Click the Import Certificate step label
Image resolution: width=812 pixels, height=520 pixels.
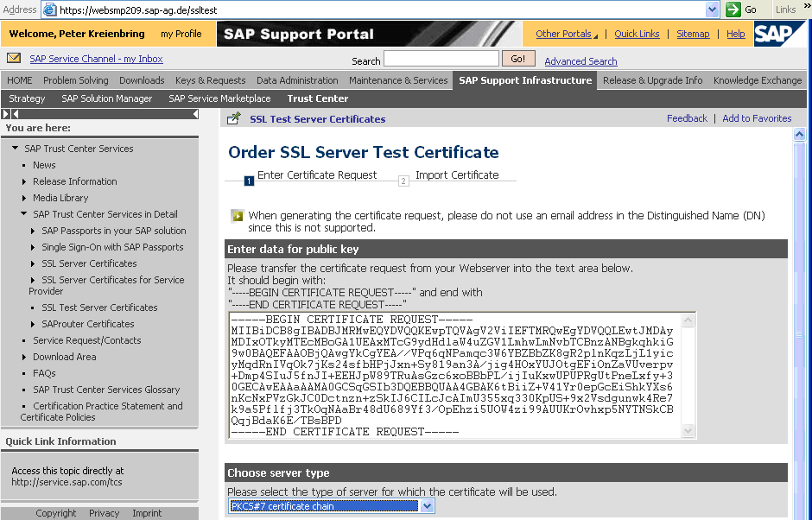pos(457,174)
